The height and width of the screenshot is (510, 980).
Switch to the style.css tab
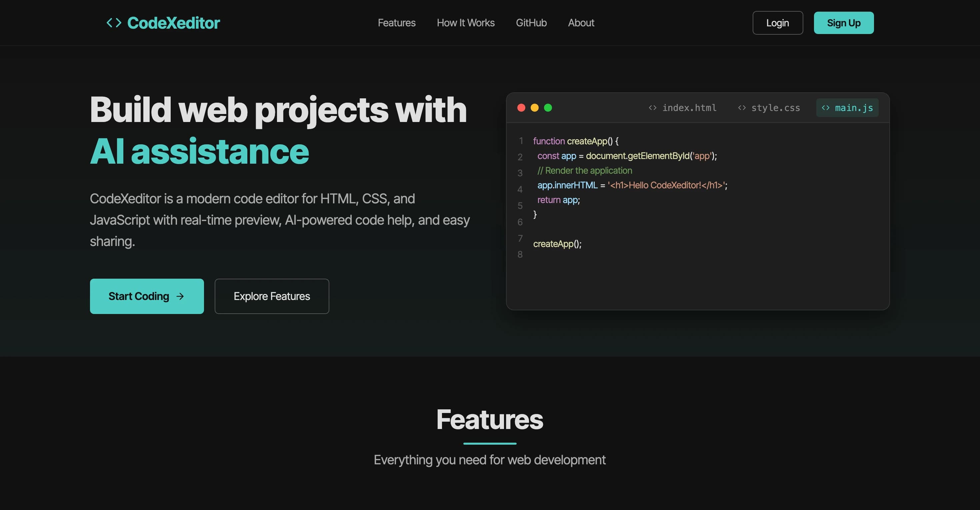pos(769,108)
